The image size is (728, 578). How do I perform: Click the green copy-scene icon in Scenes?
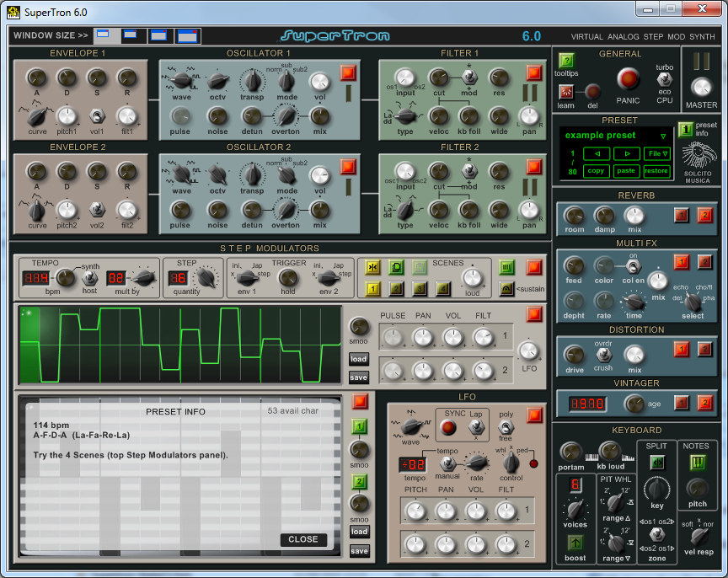(x=396, y=267)
